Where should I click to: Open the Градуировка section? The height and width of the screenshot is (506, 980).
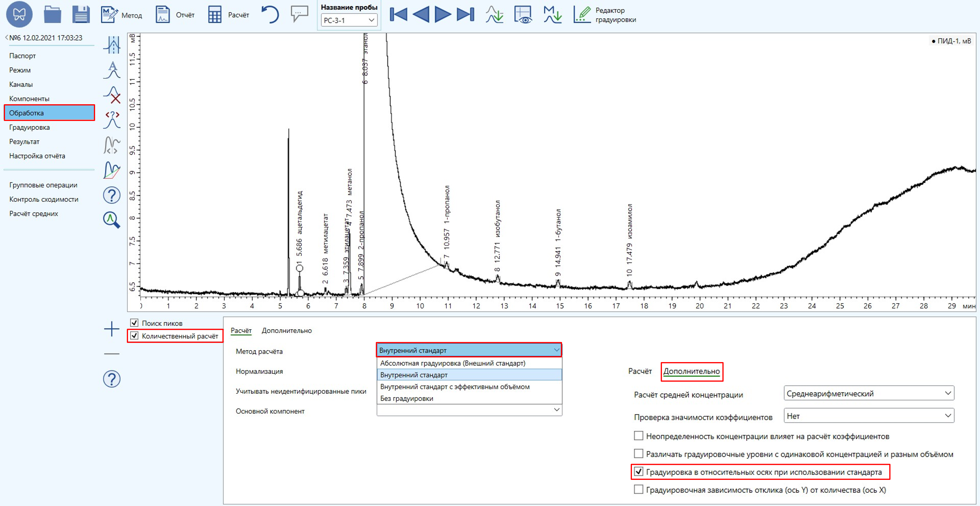coord(29,127)
